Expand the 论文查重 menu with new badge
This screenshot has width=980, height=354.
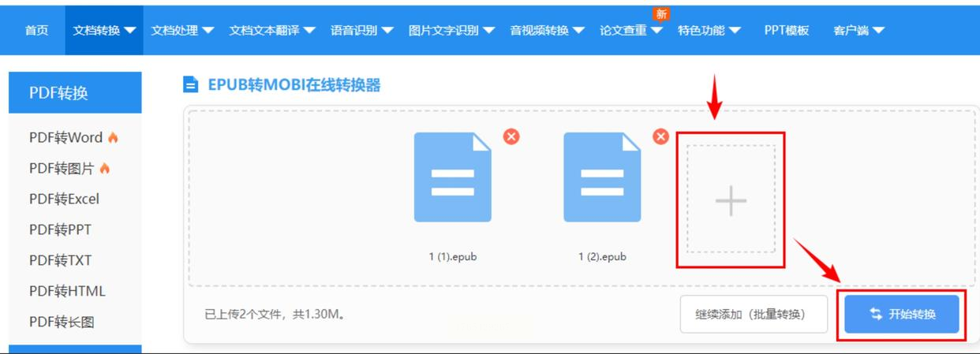pyautogui.click(x=630, y=30)
